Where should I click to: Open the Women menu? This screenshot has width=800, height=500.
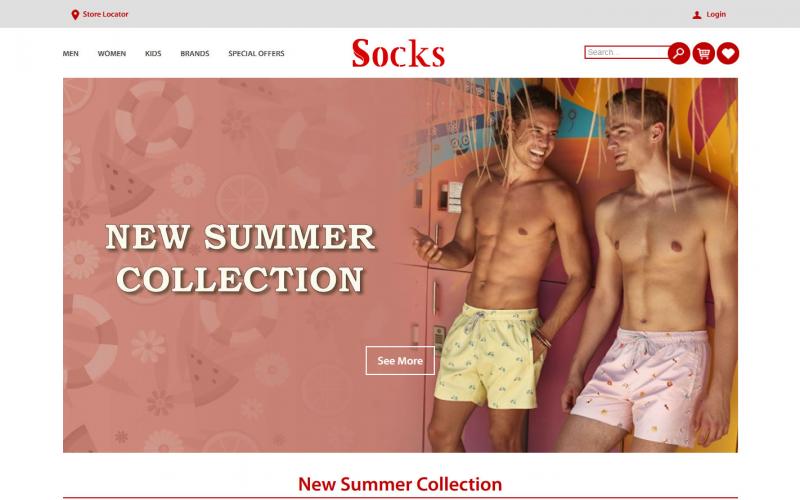tap(112, 54)
